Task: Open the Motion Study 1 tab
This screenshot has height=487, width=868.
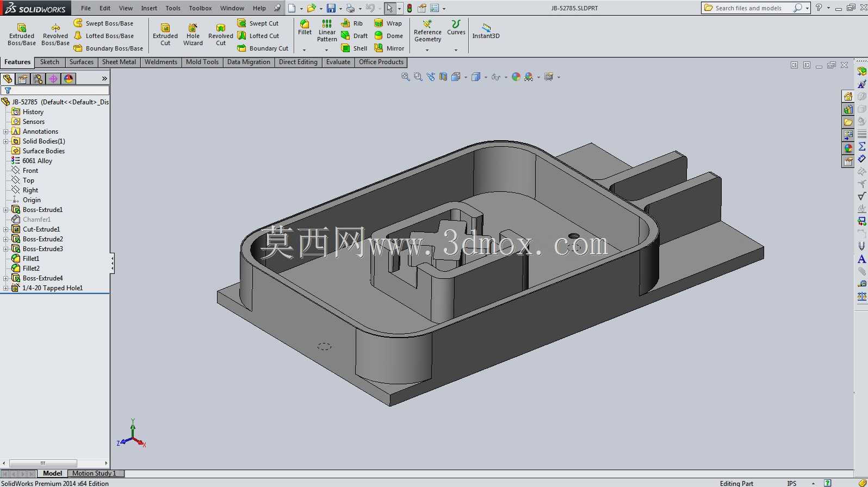Action: pos(95,473)
